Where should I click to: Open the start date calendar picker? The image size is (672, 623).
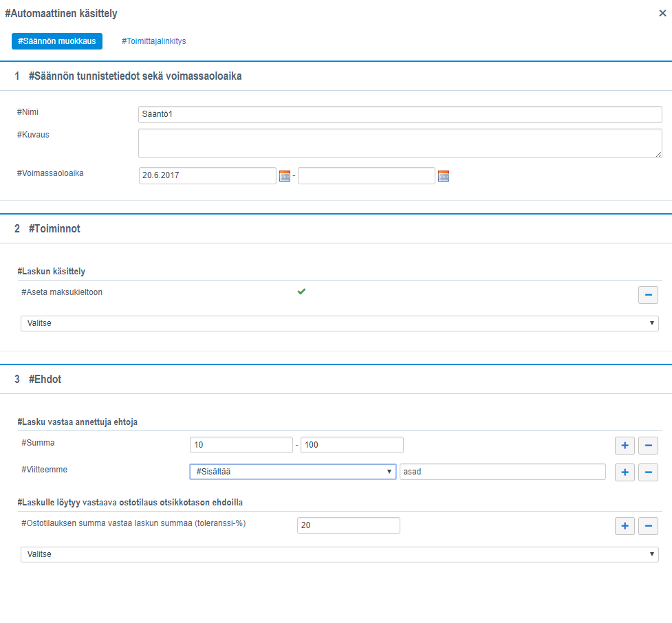285,176
